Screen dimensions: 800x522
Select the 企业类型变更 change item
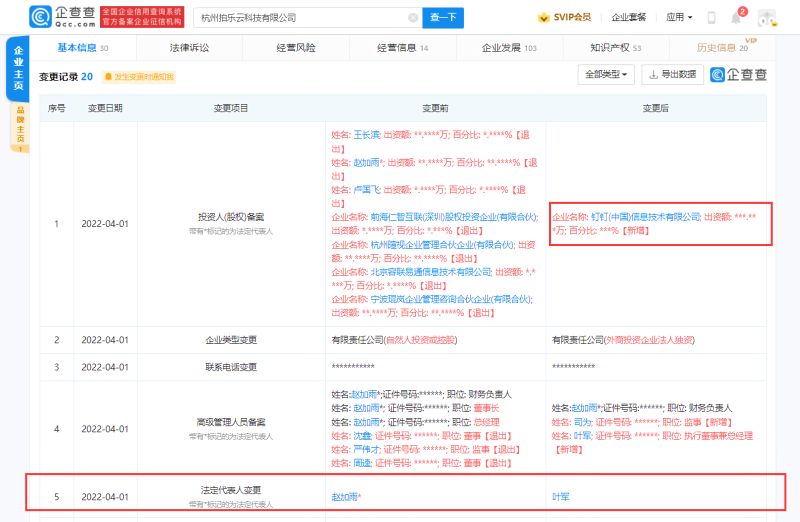[x=231, y=340]
